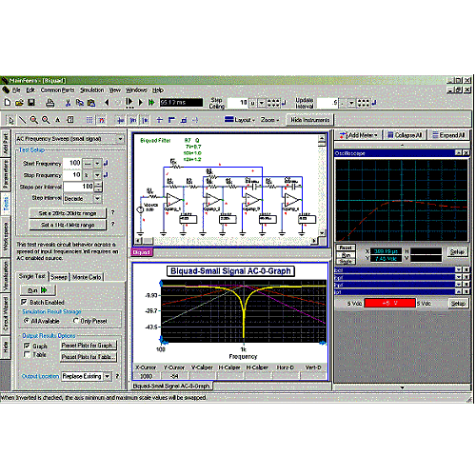Toggle the Graph output checkbox
476x476 pixels.
point(27,346)
